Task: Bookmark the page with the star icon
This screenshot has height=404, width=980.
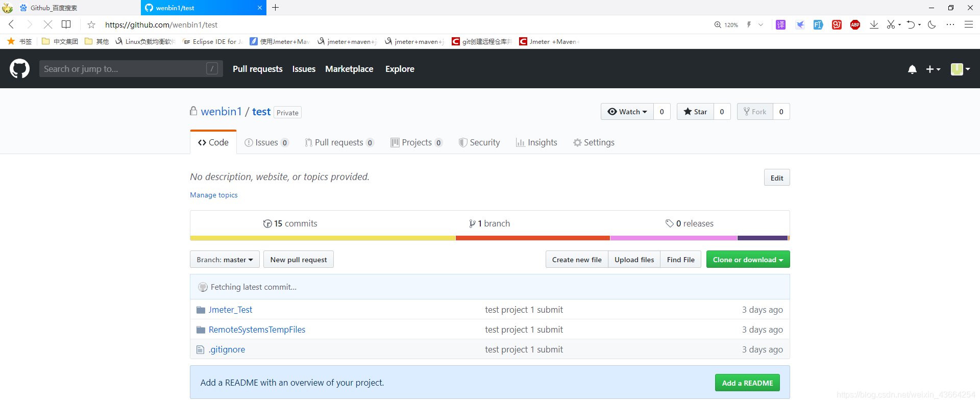Action: tap(91, 24)
